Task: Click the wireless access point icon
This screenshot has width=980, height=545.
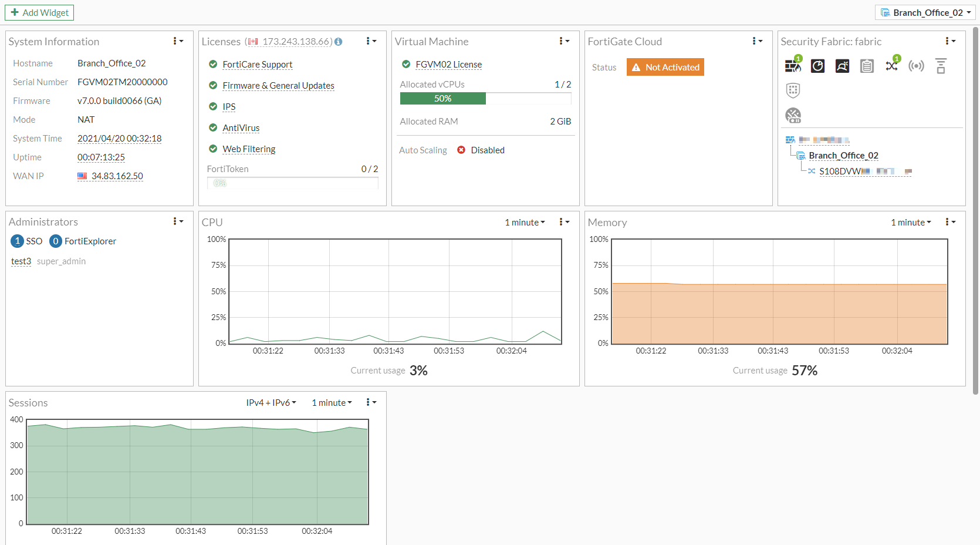Action: click(x=916, y=66)
